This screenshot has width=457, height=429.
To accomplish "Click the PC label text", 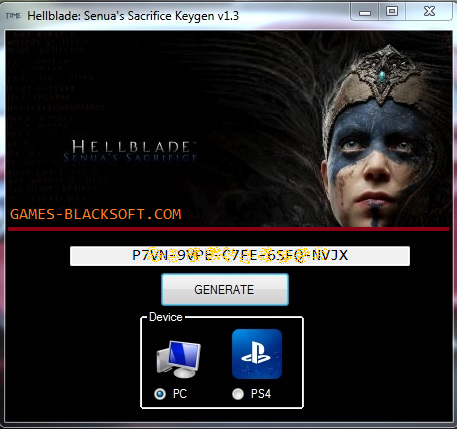I will coord(180,394).
